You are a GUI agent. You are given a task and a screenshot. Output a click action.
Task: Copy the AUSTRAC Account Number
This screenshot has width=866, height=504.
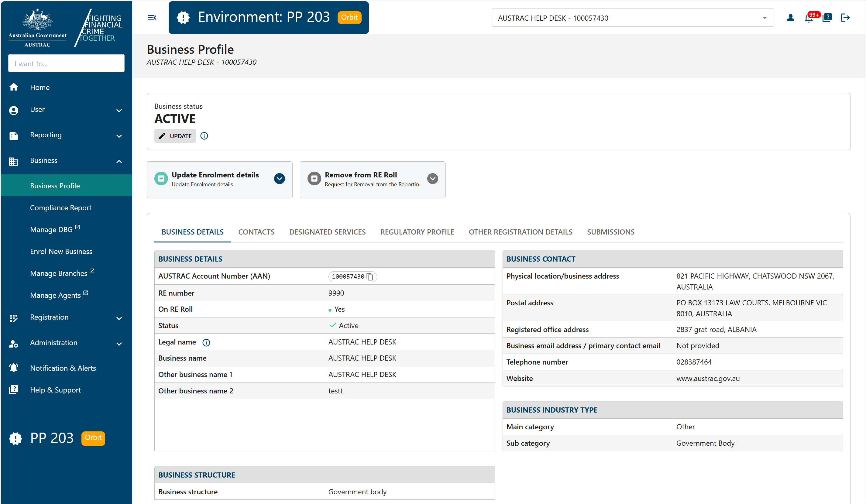(370, 276)
